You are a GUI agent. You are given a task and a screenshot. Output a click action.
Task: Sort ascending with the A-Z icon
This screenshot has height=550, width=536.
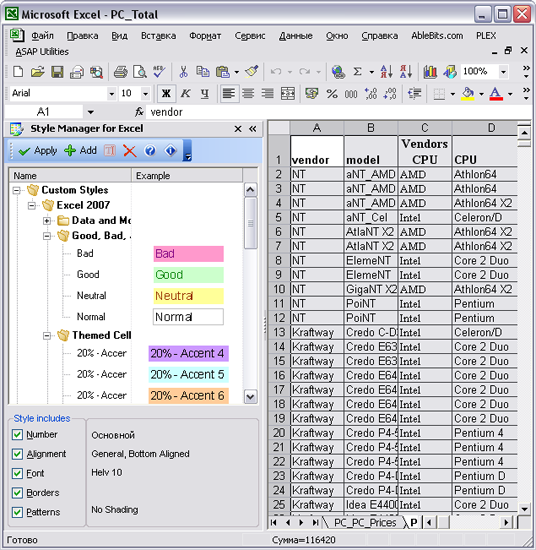click(386, 72)
